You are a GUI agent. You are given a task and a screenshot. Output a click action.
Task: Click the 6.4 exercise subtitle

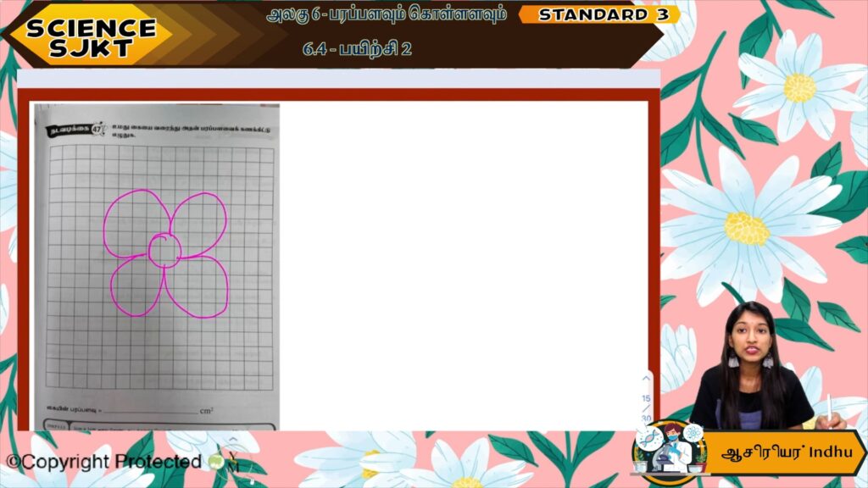pyautogui.click(x=357, y=48)
